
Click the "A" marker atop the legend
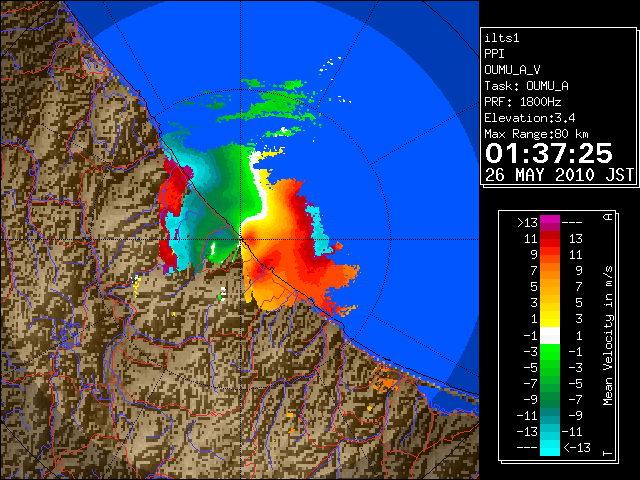coord(608,217)
